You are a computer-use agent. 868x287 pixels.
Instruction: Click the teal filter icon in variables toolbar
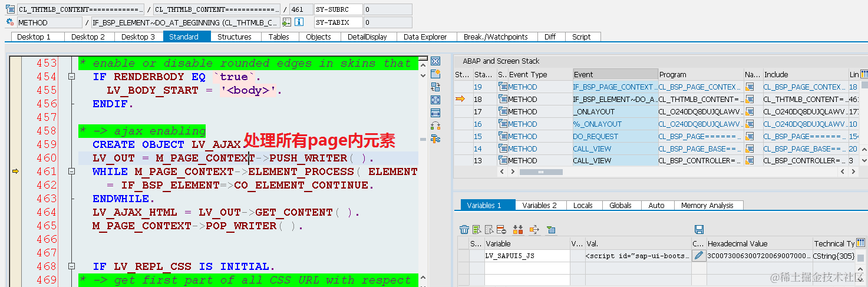pos(551,229)
